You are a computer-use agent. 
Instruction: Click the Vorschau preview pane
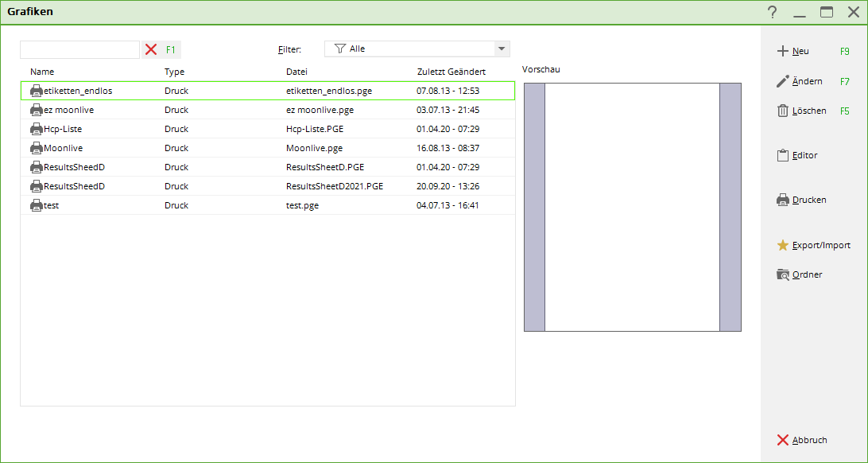(632, 207)
